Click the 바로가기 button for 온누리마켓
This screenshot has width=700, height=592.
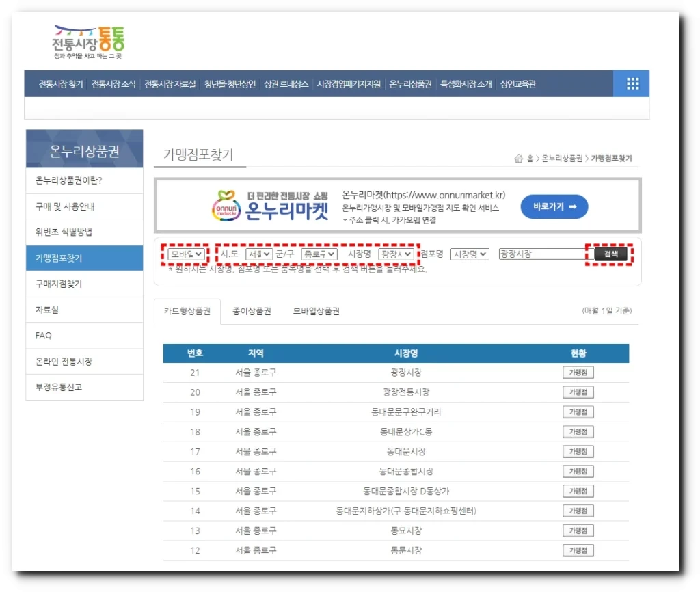[554, 206]
